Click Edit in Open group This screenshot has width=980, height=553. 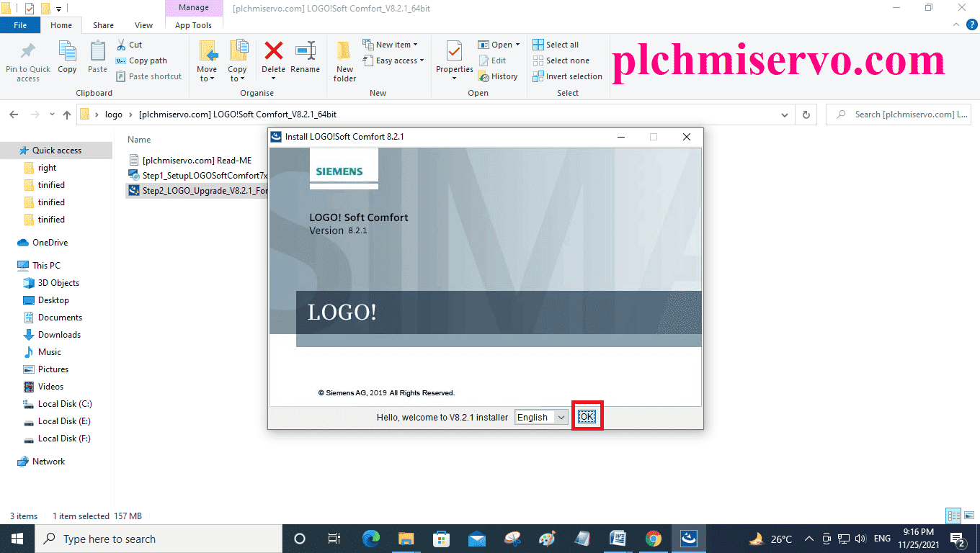tap(492, 60)
